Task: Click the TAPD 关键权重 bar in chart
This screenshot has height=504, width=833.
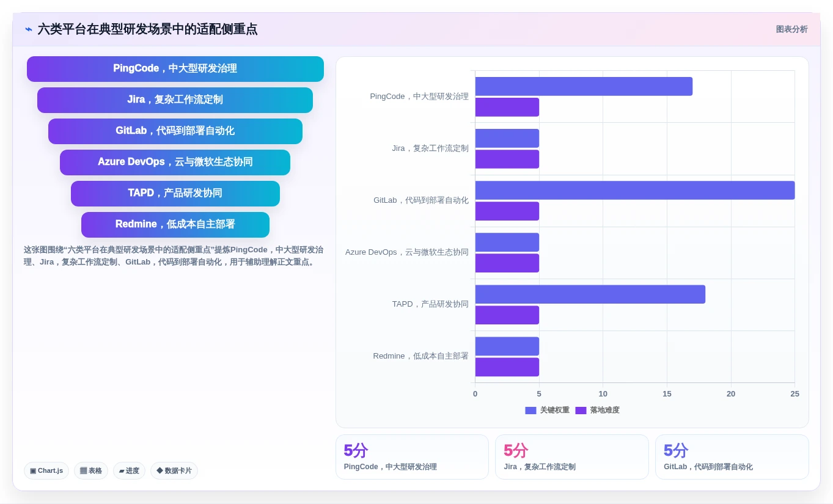Action: (590, 294)
